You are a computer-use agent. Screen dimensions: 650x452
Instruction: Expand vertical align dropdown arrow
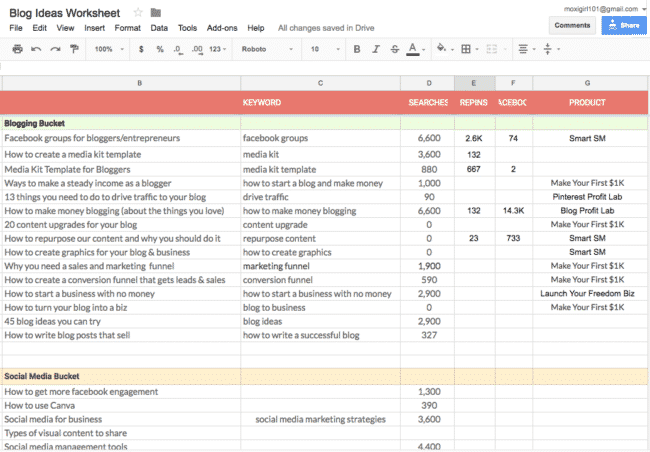(558, 49)
